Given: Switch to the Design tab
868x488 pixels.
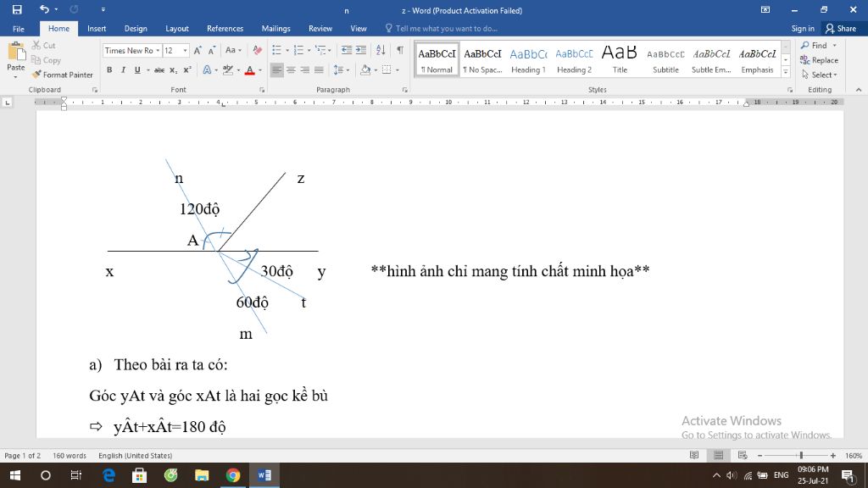Looking at the screenshot, I should 136,29.
